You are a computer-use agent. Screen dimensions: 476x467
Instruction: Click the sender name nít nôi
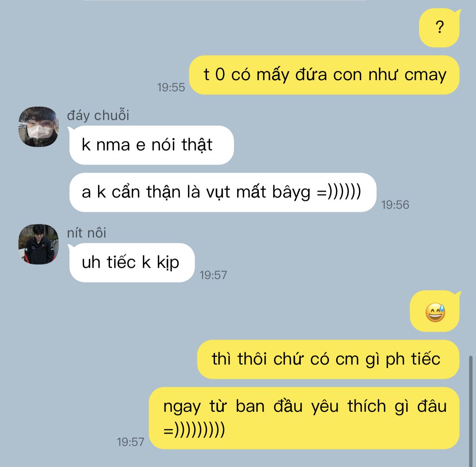coord(87,233)
